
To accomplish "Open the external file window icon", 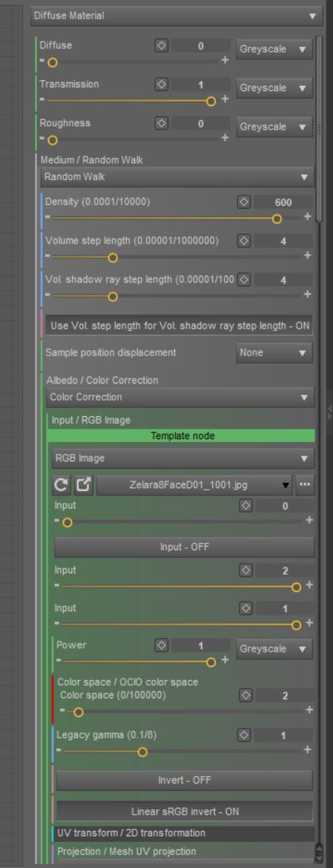I will [x=82, y=486].
